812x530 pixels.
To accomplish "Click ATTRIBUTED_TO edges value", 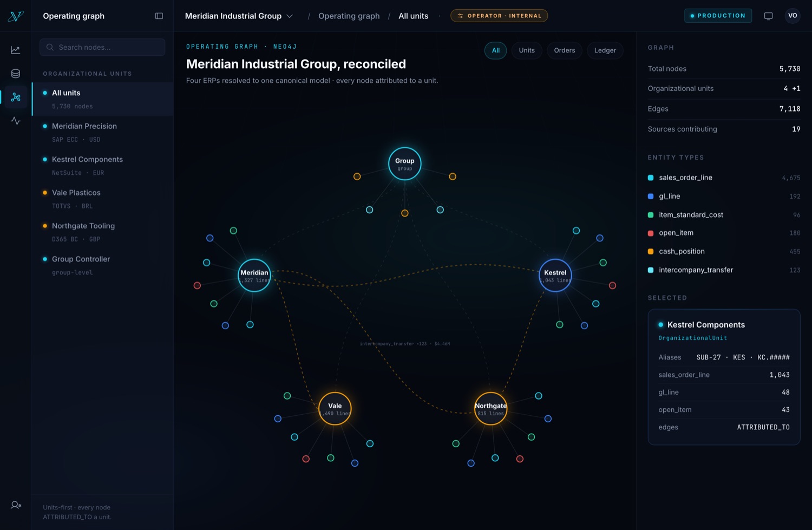I will click(763, 427).
